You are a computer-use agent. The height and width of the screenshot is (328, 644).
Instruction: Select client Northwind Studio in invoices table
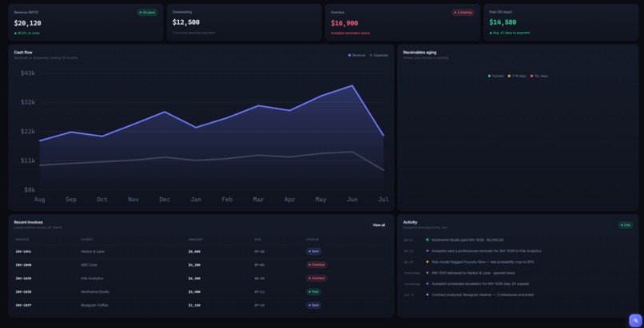[95, 292]
